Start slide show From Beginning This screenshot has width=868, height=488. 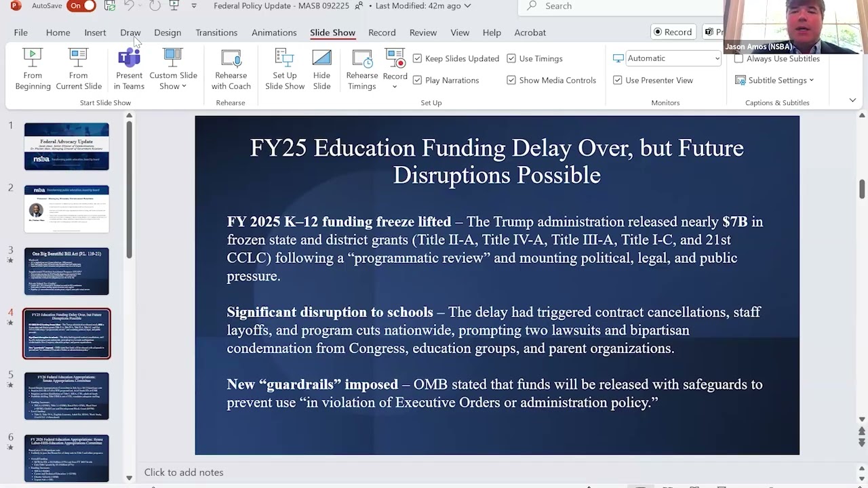click(x=33, y=69)
